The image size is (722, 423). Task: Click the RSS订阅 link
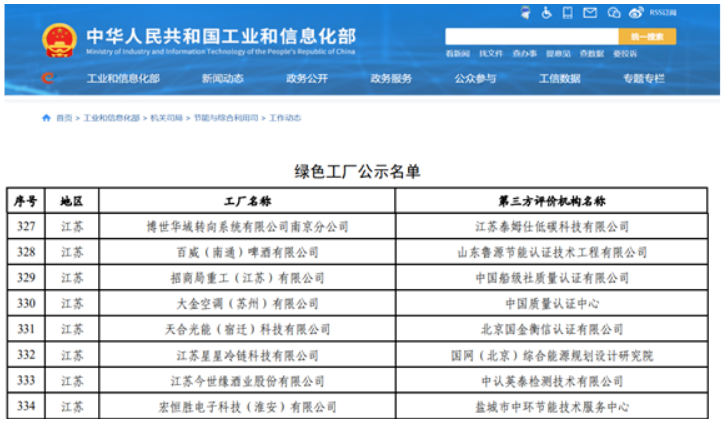pyautogui.click(x=663, y=13)
